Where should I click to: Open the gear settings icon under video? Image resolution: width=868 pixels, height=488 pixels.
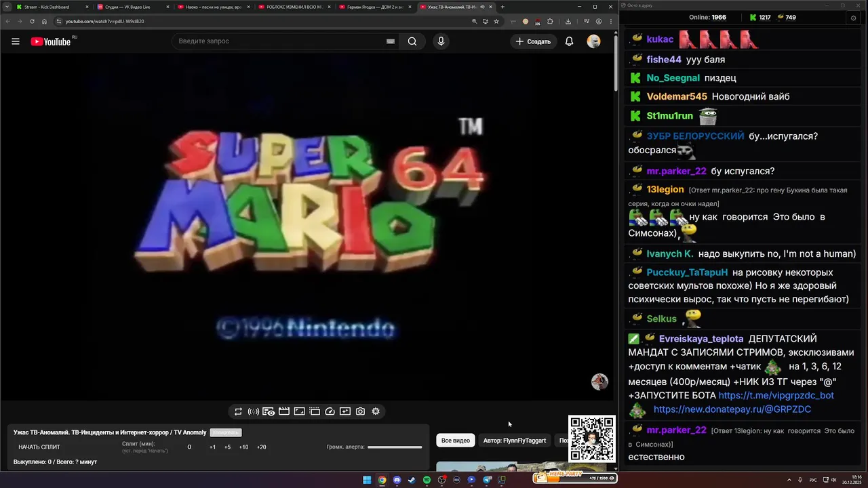[x=376, y=411]
